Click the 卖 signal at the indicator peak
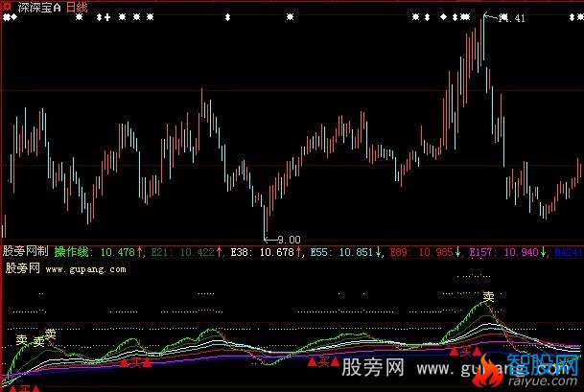 coord(488,296)
